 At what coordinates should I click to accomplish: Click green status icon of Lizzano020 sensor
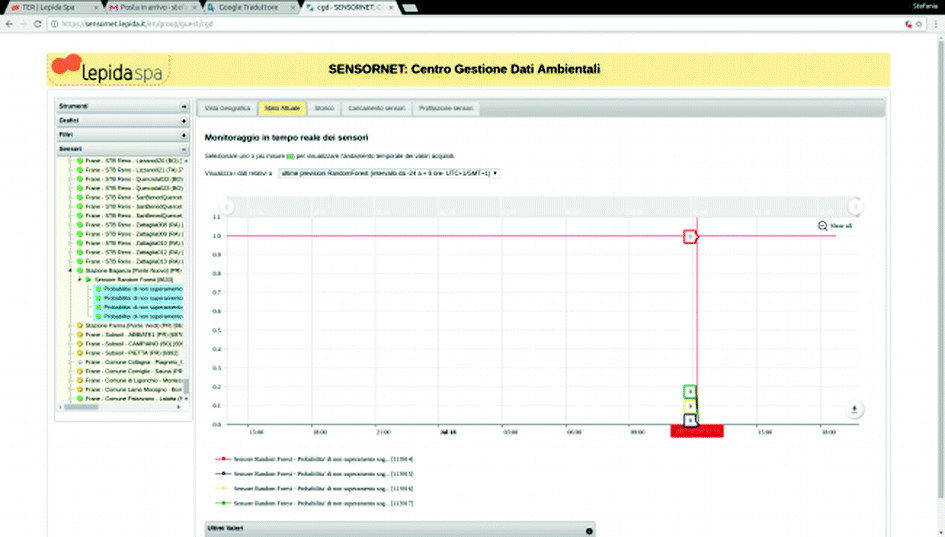click(80, 161)
